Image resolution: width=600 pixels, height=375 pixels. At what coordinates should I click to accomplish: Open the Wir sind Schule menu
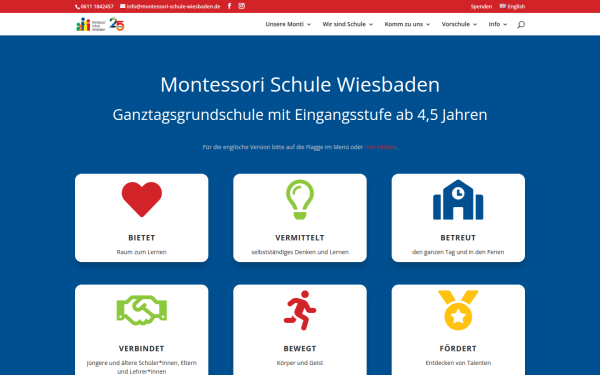tap(344, 24)
